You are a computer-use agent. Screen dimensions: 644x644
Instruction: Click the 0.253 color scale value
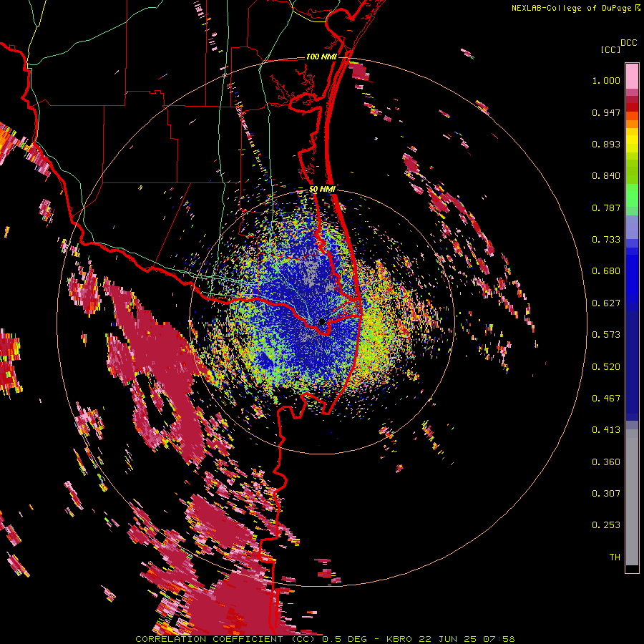(606, 525)
